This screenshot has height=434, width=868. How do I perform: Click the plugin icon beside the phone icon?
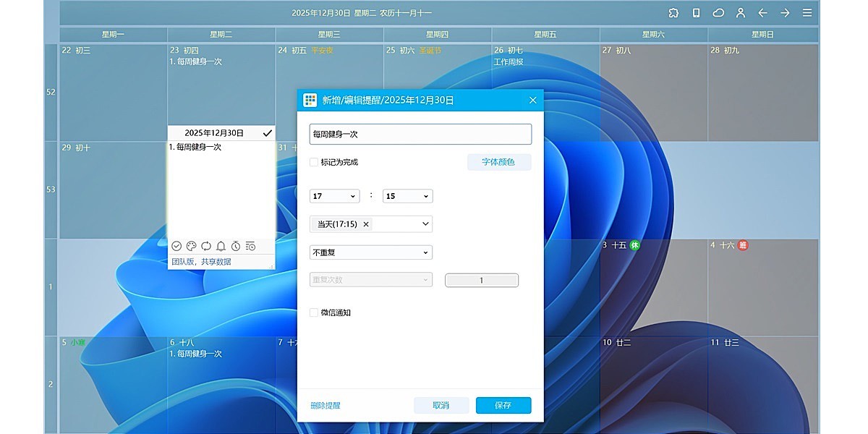point(673,12)
